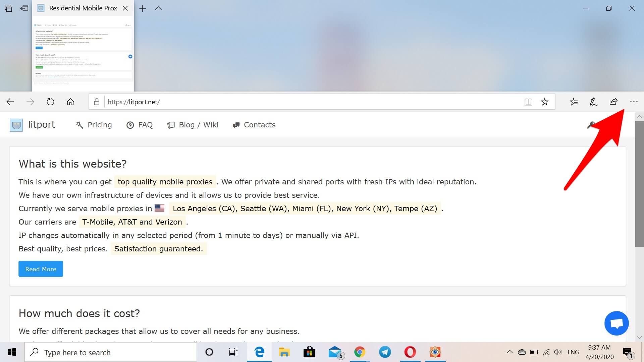Screen dimensions: 644x362
Task: Click the 'Satisfaction guaranteed.' highlight
Action: click(x=159, y=249)
